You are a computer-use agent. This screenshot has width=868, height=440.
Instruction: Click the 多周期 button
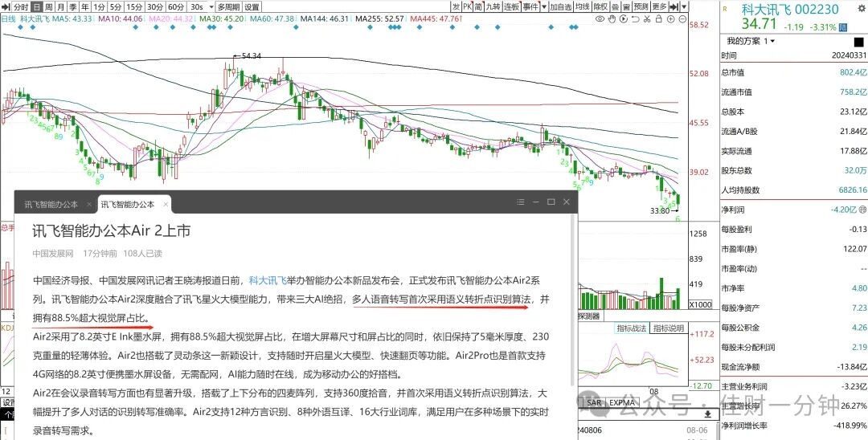228,7
